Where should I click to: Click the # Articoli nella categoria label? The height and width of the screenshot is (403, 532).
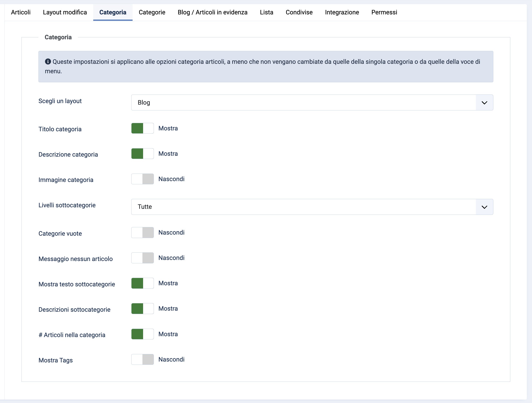[72, 335]
